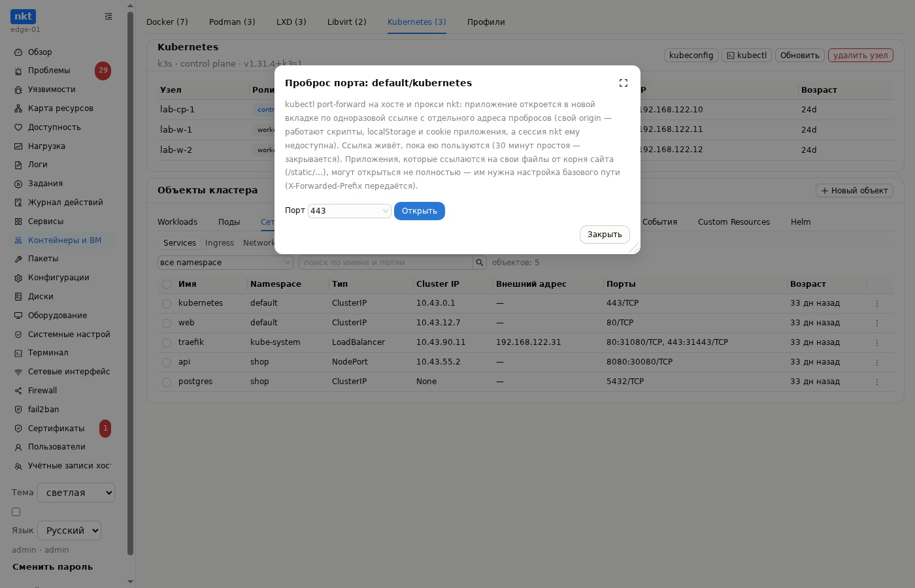This screenshot has width=915, height=588.
Task: Open actions menu for postgres service row
Action: click(x=877, y=382)
